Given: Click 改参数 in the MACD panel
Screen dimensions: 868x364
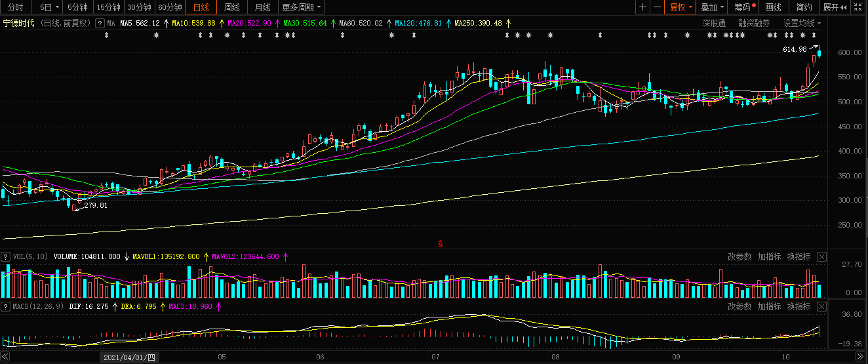Looking at the screenshot, I should (x=740, y=306).
